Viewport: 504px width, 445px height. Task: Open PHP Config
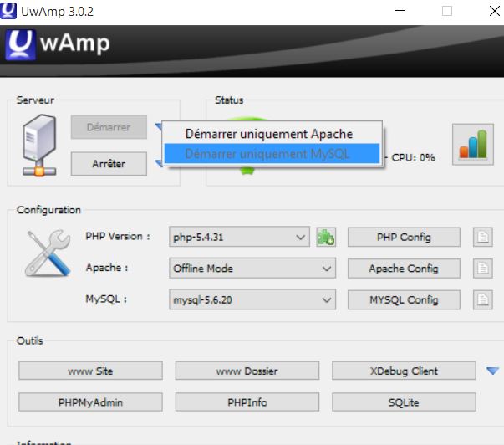pyautogui.click(x=404, y=238)
